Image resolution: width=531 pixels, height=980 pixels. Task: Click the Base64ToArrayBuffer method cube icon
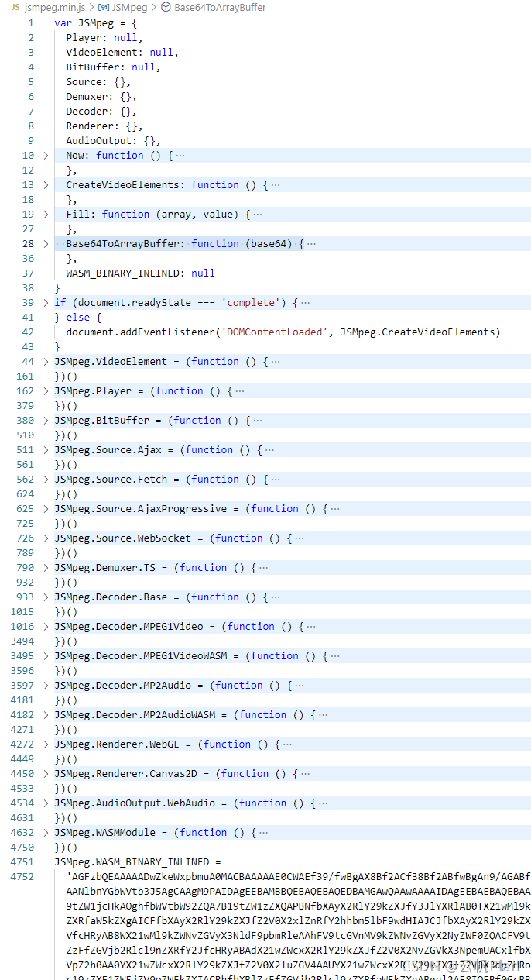(166, 7)
